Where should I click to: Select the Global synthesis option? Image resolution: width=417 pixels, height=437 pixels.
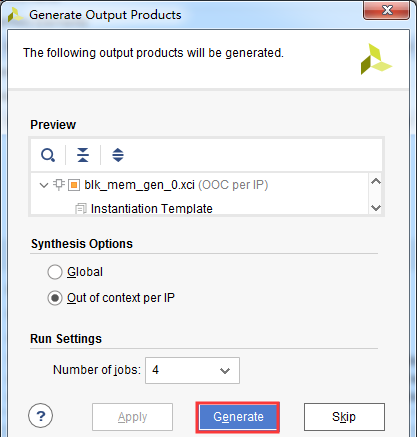coord(55,272)
